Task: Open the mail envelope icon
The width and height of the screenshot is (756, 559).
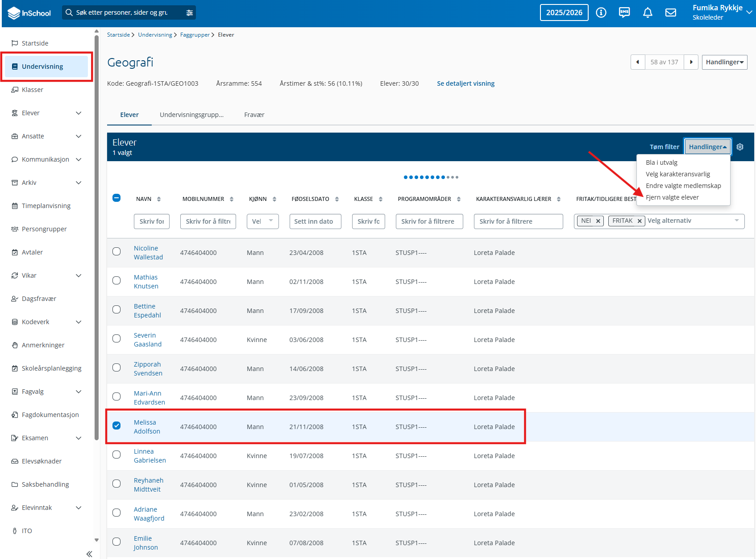Action: coord(671,13)
